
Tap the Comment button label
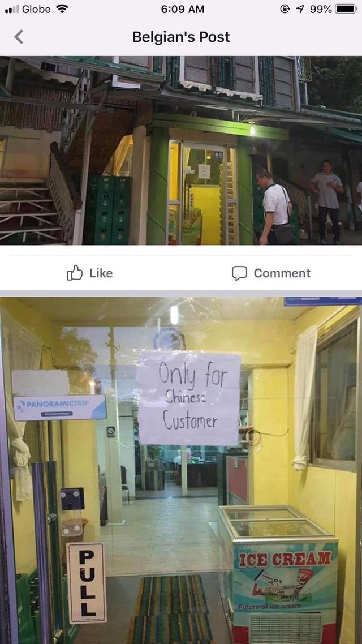point(282,273)
